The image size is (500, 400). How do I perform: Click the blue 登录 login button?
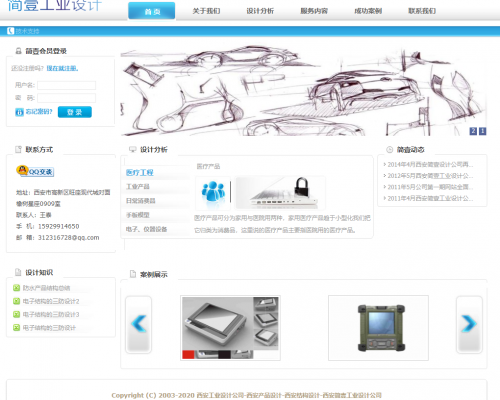pos(75,112)
